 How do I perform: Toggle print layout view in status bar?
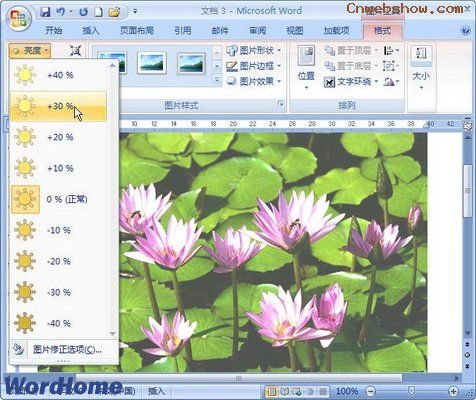point(272,391)
